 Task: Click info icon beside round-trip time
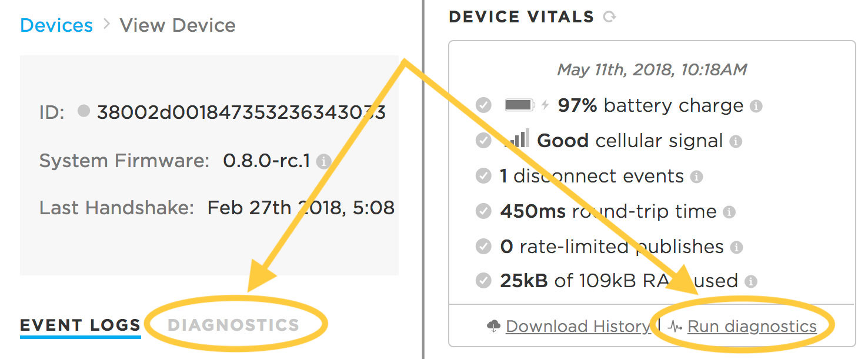(729, 212)
